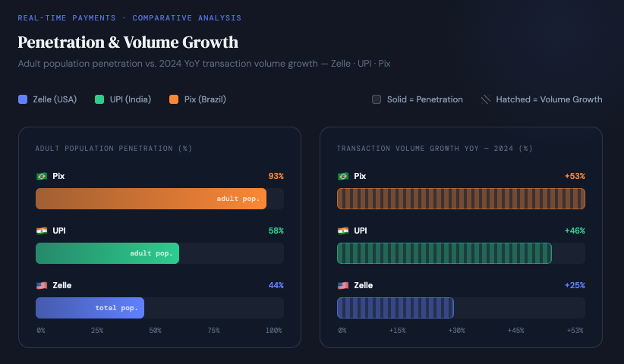Click the Zelle row name in volume growth panel
Screen dimensions: 624x364
click(x=364, y=285)
